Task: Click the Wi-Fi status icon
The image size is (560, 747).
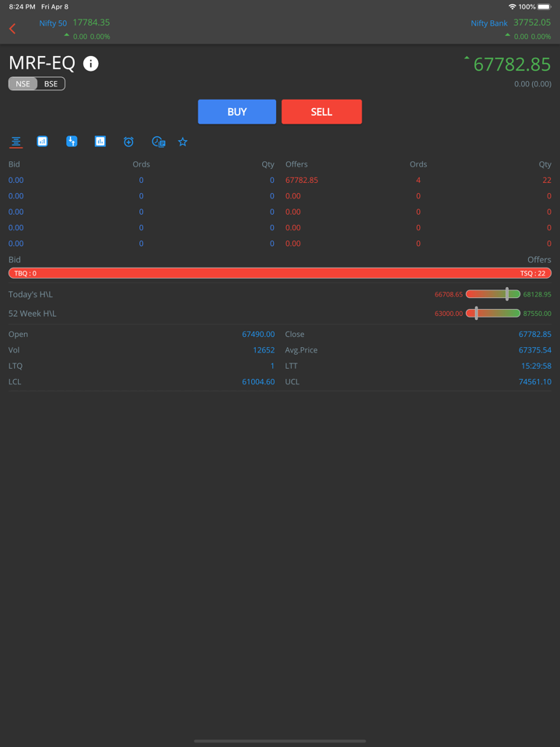Action: (x=513, y=7)
